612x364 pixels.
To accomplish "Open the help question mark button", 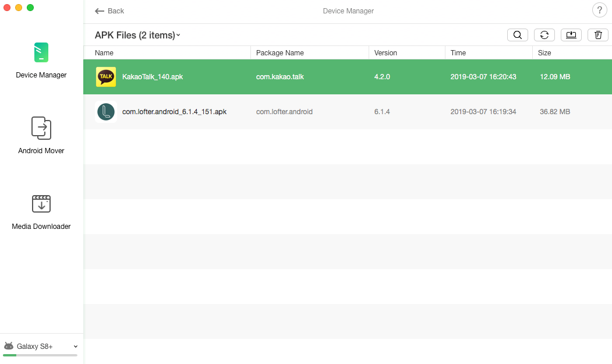I will click(x=599, y=10).
